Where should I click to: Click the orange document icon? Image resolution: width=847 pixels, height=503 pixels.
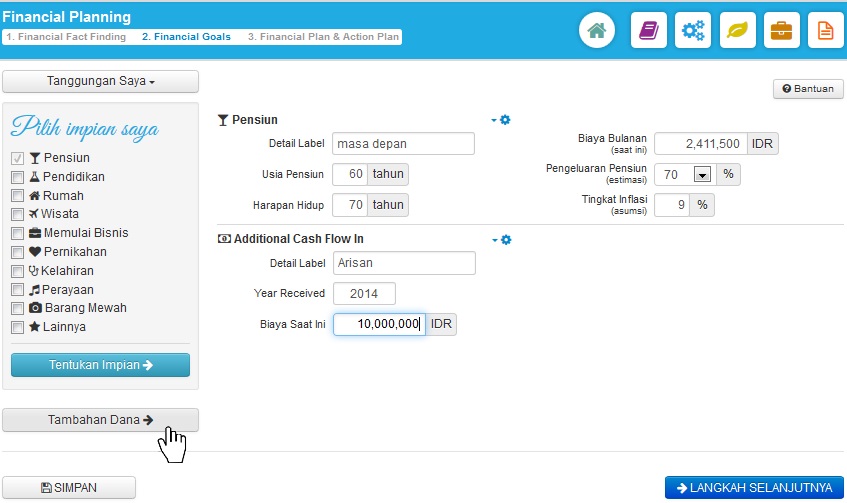pyautogui.click(x=825, y=31)
